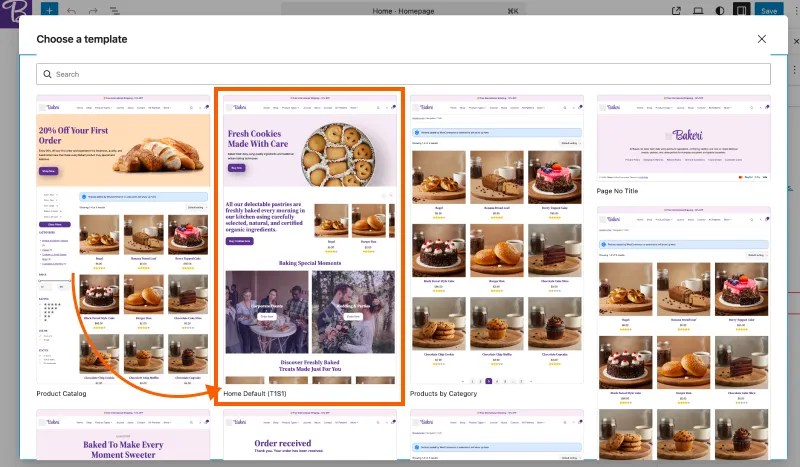
Task: Choose the 'Order received' template
Action: tap(310, 435)
